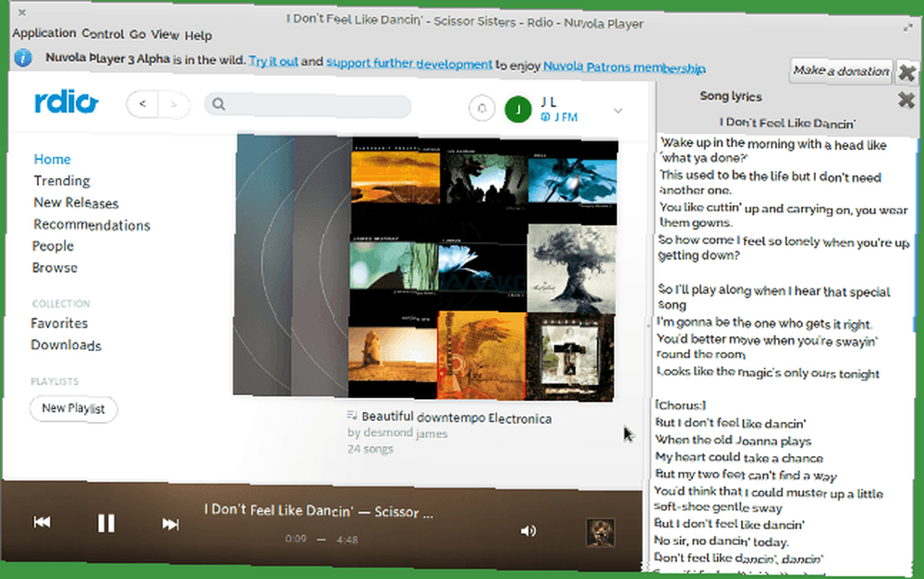The image size is (924, 579).
Task: Mute with the volume speaker icon
Action: click(x=528, y=531)
